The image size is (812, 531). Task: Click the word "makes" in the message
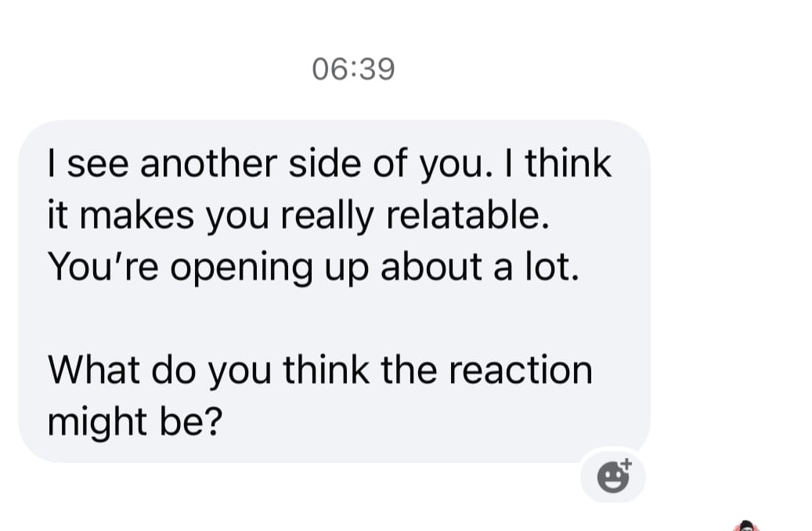pyautogui.click(x=137, y=215)
